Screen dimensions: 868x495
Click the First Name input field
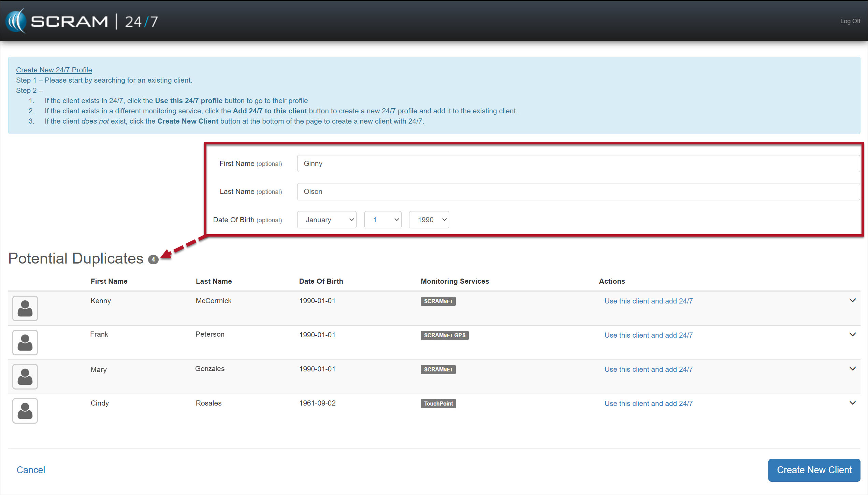[x=578, y=164]
